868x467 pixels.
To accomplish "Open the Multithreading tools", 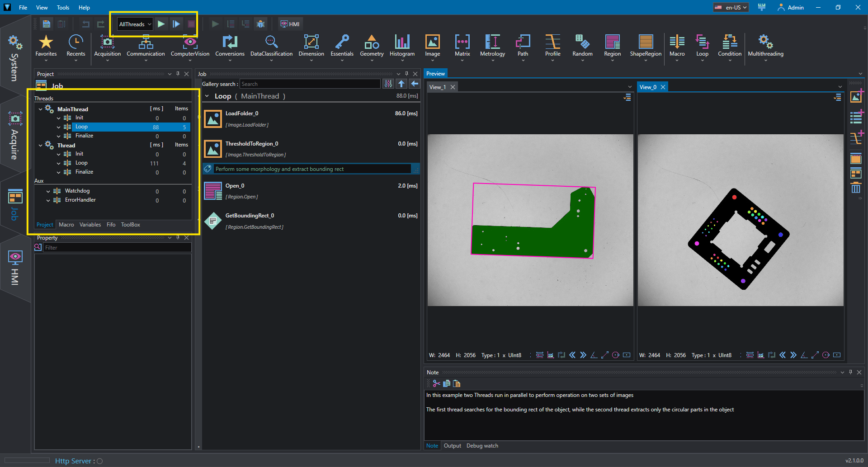I will [765, 46].
